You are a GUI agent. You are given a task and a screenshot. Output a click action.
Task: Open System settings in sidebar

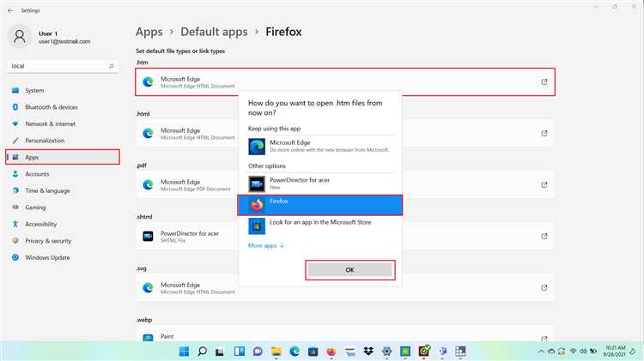pos(63,90)
